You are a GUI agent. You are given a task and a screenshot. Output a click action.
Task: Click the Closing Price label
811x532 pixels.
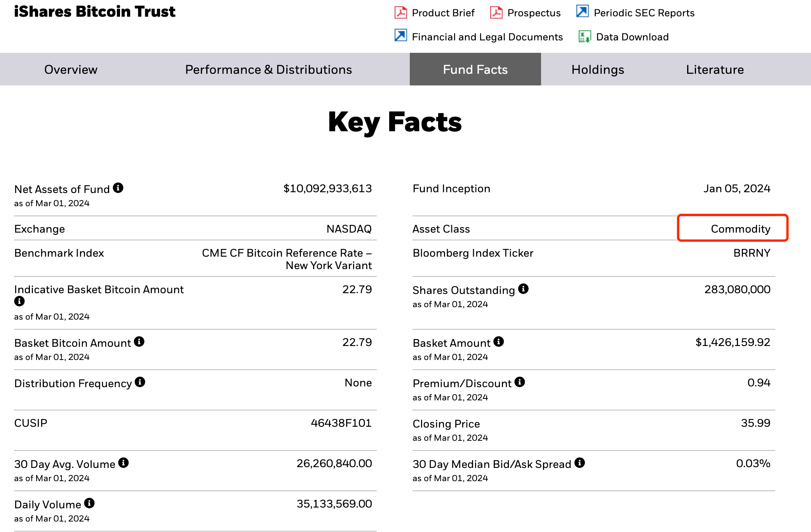click(x=446, y=424)
